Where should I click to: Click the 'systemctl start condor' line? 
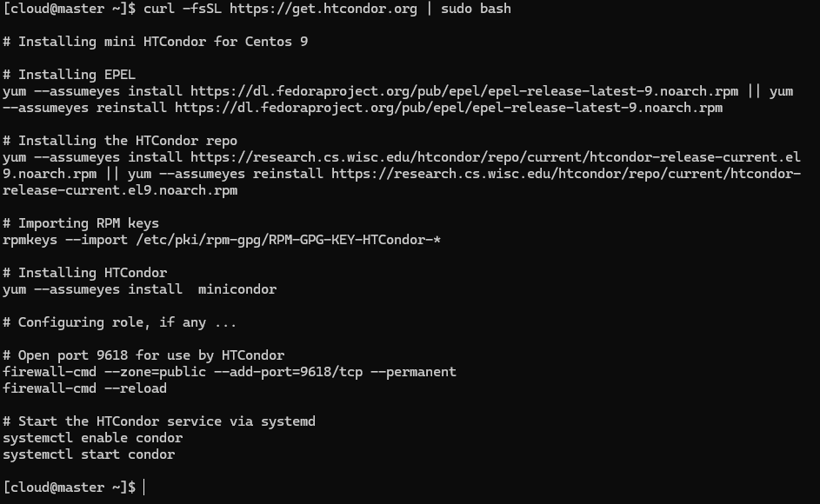(89, 454)
